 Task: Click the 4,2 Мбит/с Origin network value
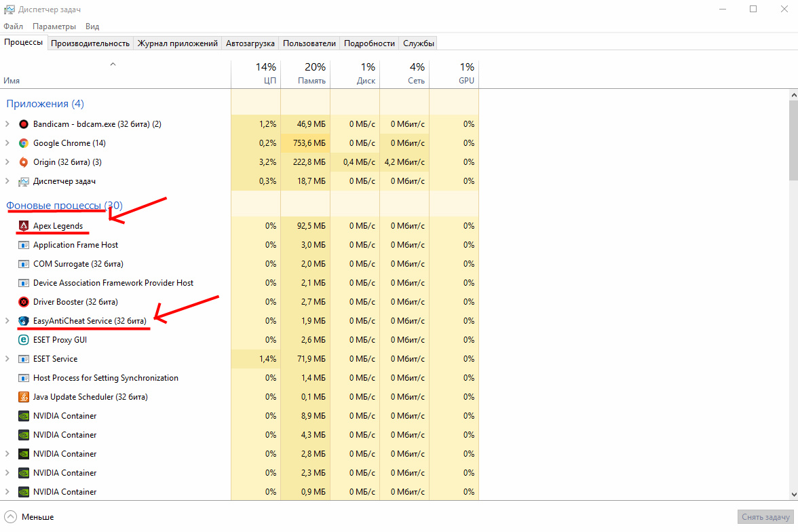pos(404,162)
